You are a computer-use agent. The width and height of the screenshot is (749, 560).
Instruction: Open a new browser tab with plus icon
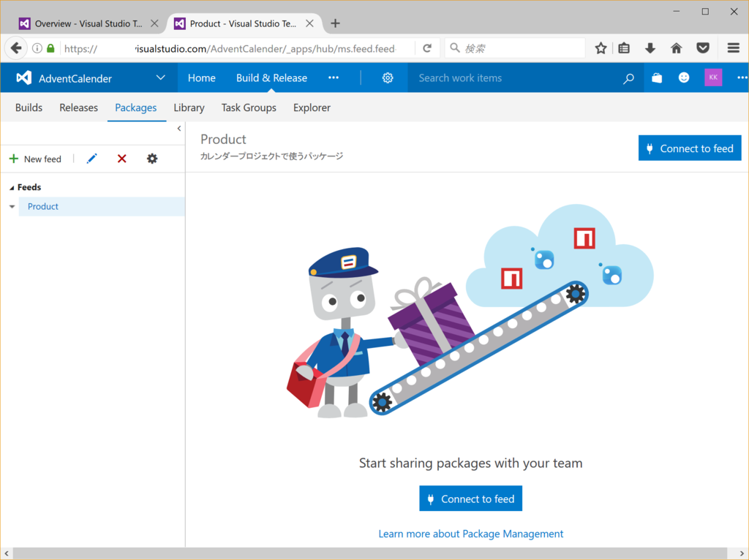(335, 23)
